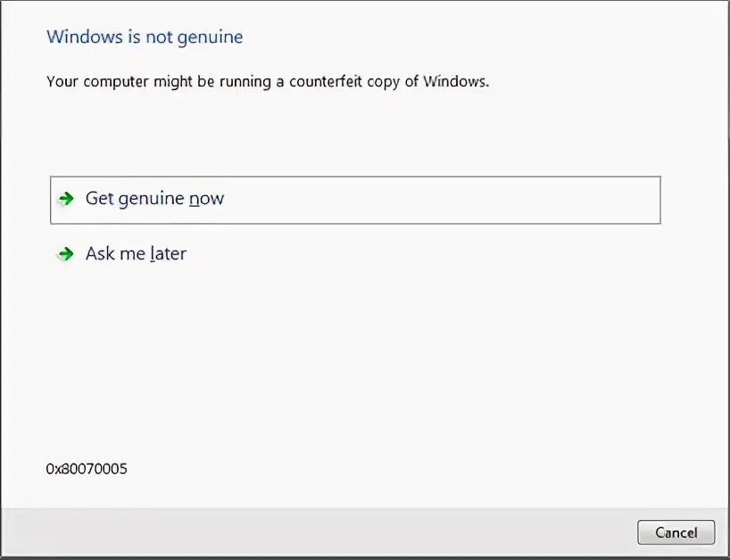Click the error code 0x80070005

(x=87, y=469)
